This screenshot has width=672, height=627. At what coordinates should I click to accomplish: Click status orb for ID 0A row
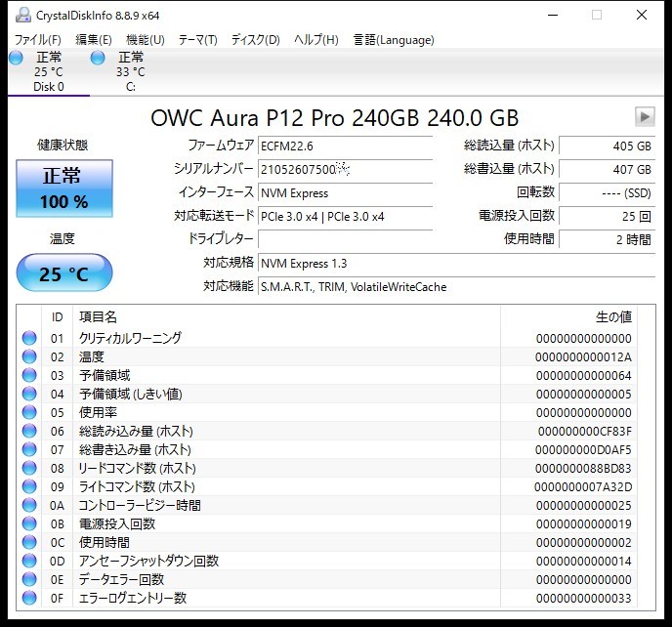[29, 505]
